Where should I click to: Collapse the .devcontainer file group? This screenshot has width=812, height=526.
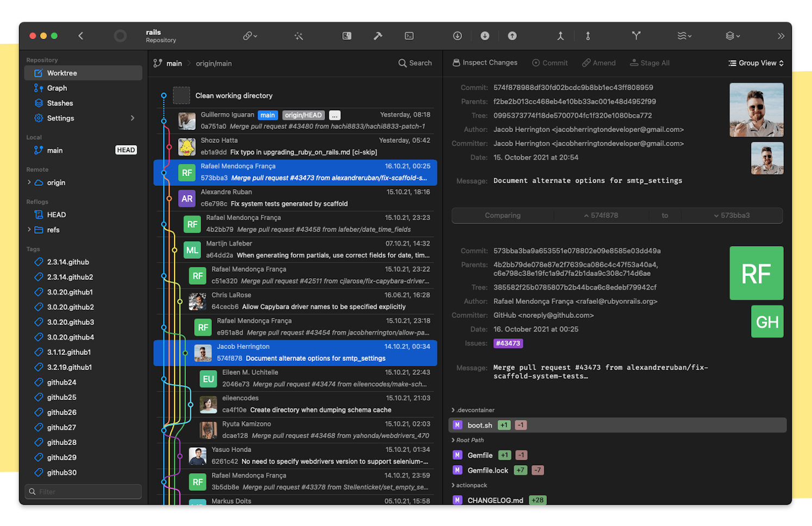pos(453,410)
